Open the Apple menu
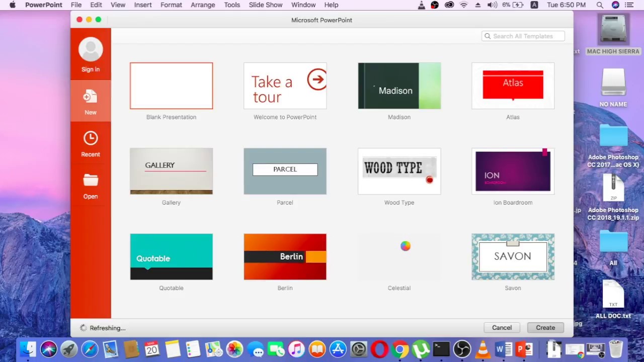This screenshot has height=362, width=644. tap(13, 5)
